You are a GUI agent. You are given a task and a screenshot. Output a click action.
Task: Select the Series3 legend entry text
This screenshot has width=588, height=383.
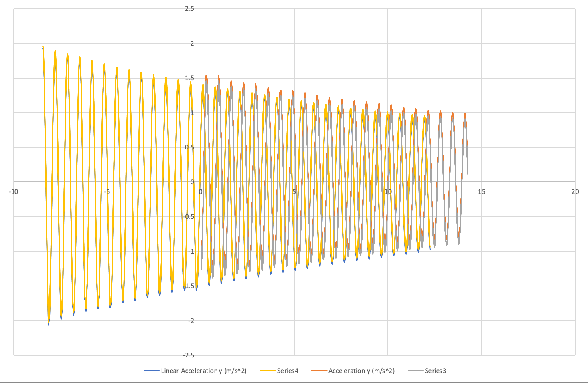pyautogui.click(x=435, y=371)
